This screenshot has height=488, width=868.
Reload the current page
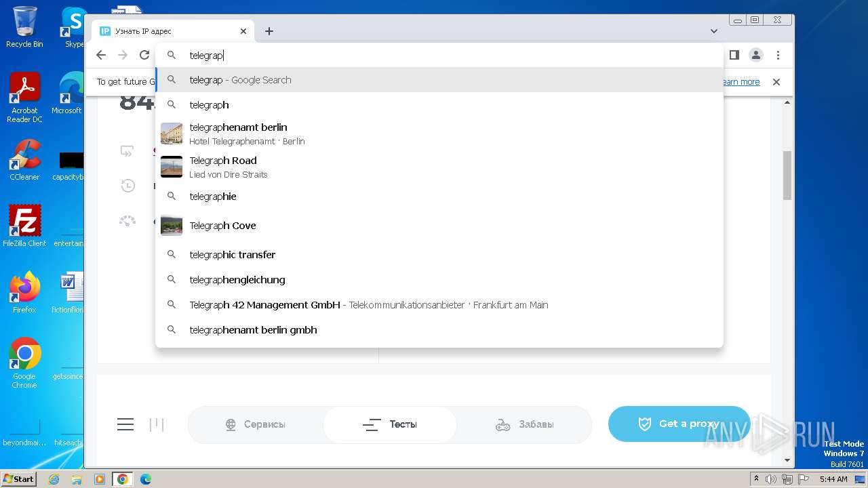click(x=144, y=55)
